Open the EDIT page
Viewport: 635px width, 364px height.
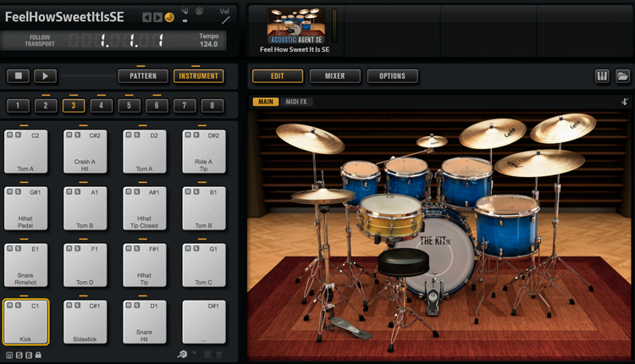[x=278, y=75]
